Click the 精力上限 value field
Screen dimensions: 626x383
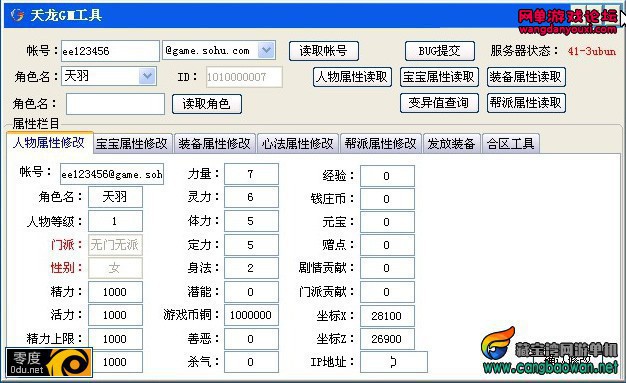115,339
